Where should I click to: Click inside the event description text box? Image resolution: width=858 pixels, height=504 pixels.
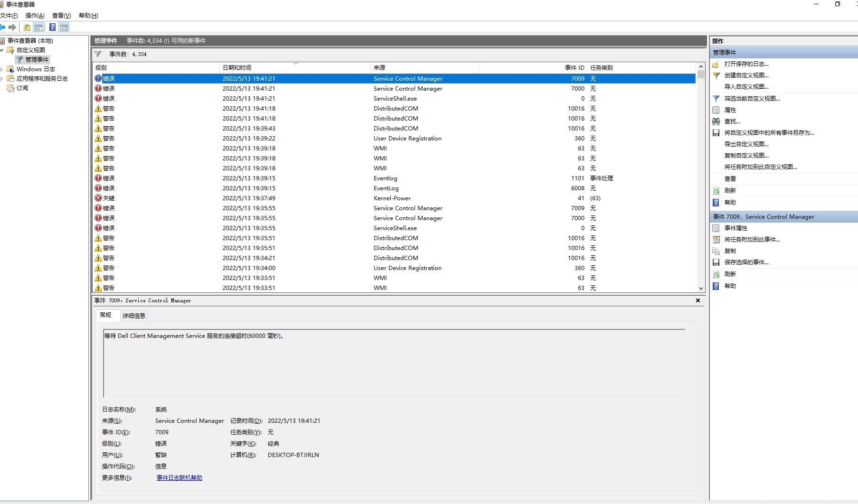point(394,364)
